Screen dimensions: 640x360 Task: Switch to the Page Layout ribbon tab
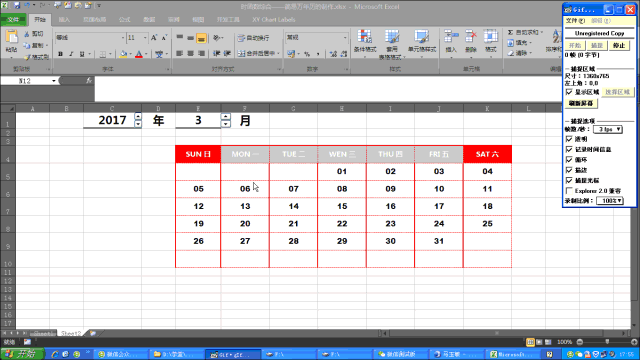click(95, 20)
